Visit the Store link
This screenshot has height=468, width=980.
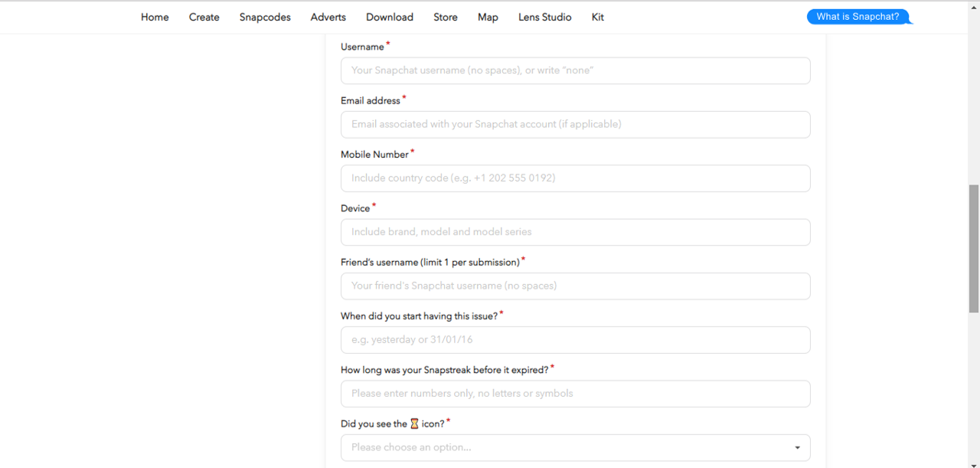446,17
